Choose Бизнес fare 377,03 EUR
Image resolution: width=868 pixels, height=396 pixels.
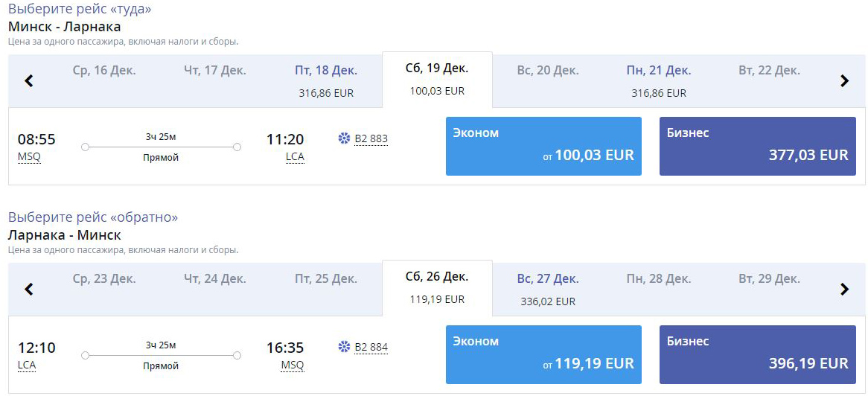758,146
